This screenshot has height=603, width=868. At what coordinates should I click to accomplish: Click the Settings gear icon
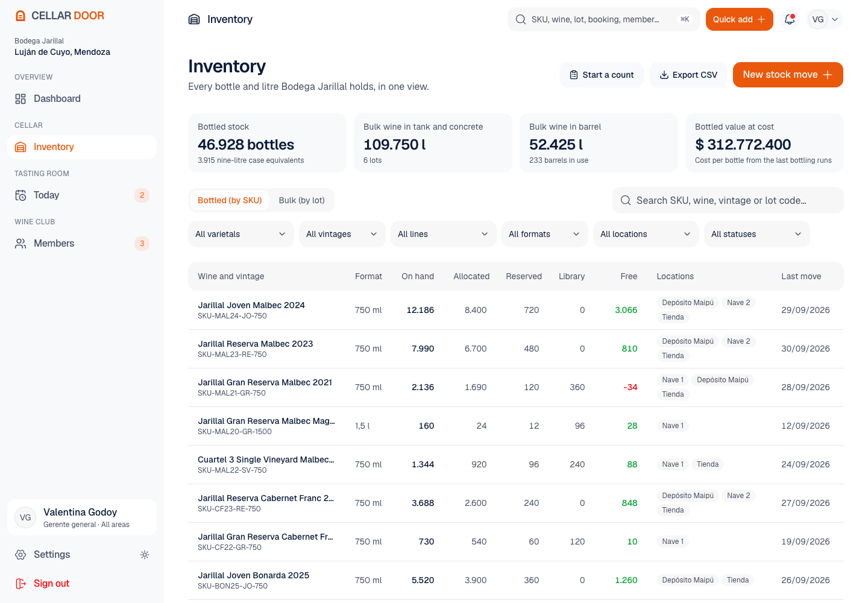click(20, 555)
